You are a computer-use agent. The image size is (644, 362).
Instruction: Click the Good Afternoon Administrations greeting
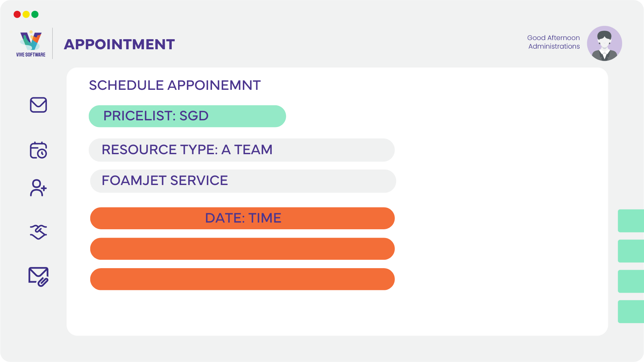(x=553, y=42)
